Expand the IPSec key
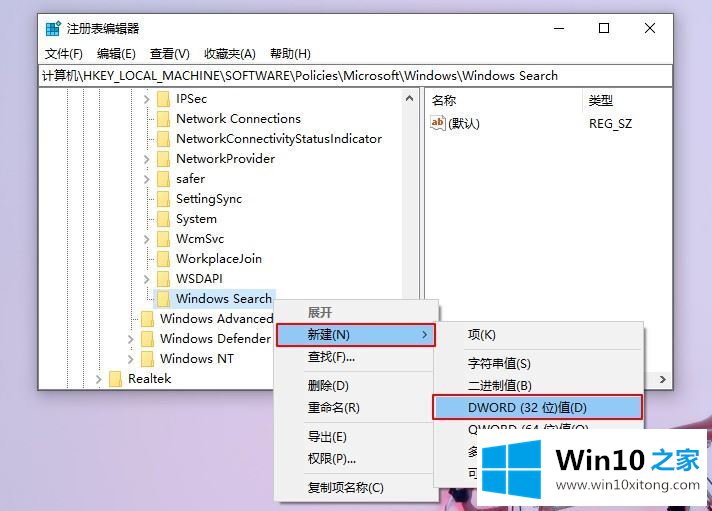The image size is (712, 511). coord(146,99)
